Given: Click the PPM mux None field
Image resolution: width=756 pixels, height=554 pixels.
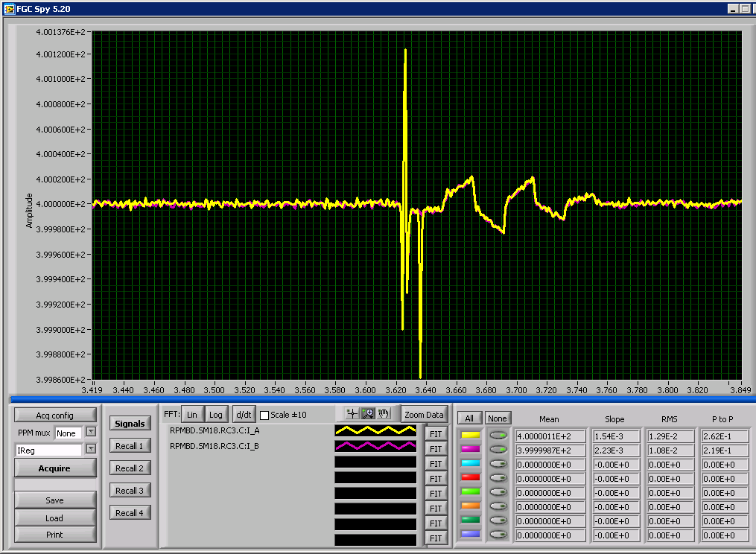Looking at the screenshot, I should coord(69,433).
